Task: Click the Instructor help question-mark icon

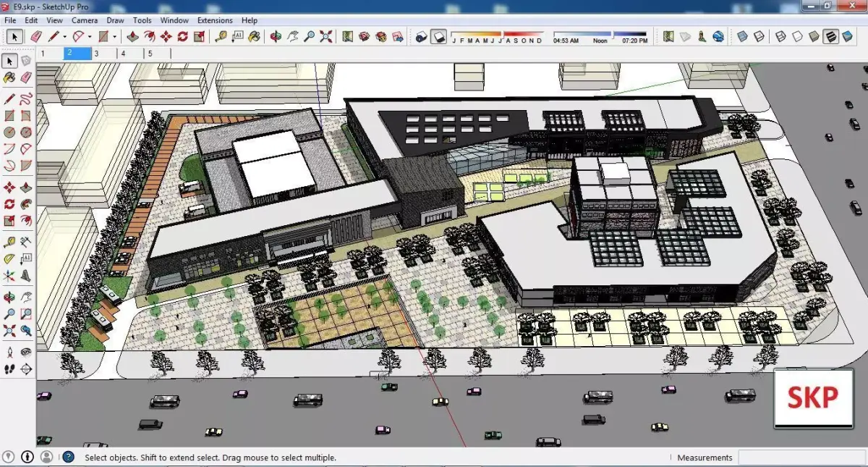Action: (x=68, y=457)
